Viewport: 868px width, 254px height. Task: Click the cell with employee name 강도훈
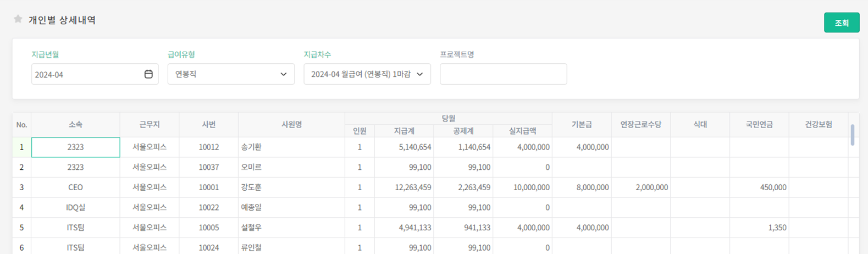[251, 187]
